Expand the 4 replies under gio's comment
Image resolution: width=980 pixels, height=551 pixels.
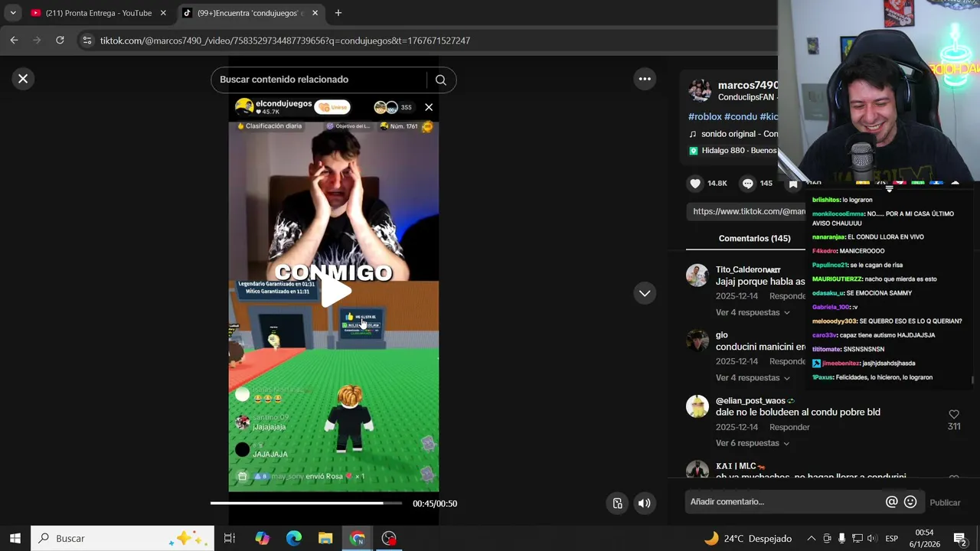(x=753, y=378)
